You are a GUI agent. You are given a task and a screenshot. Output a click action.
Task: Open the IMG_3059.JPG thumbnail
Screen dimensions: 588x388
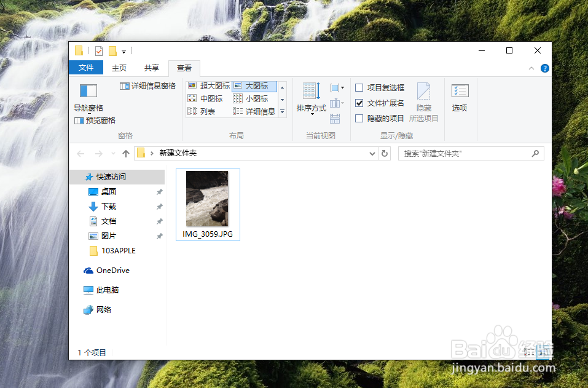tap(208, 199)
